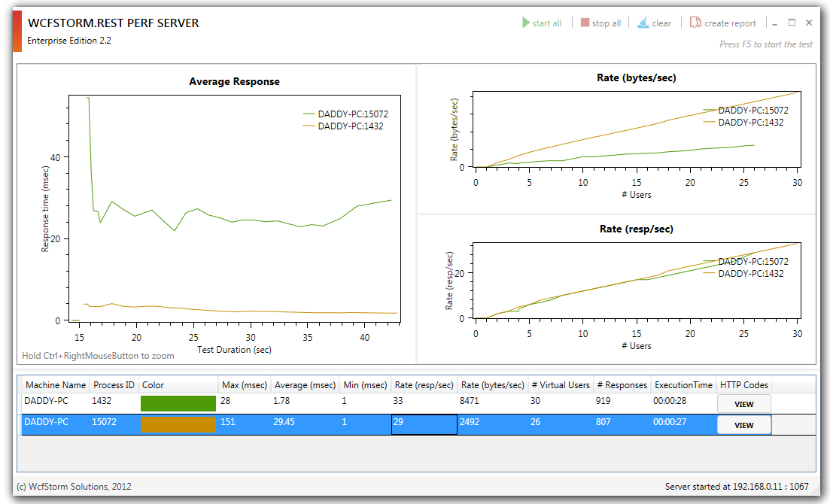830x504 pixels.
Task: Click the Average Response chart title
Action: 235,81
